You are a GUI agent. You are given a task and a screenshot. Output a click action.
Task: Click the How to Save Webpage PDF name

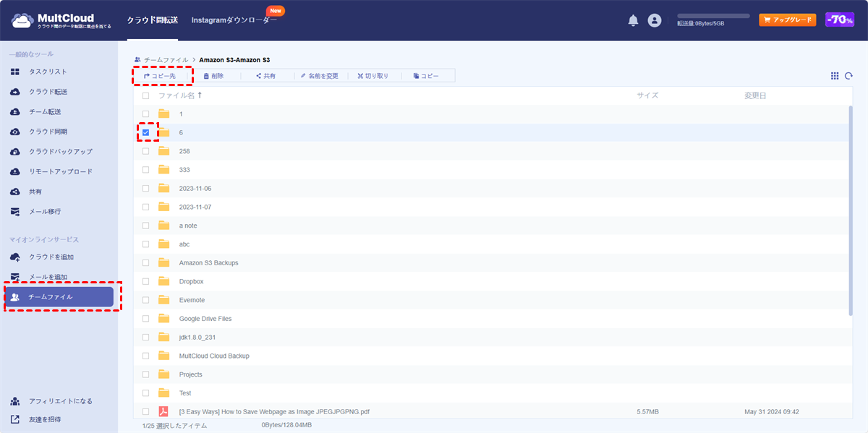point(274,412)
